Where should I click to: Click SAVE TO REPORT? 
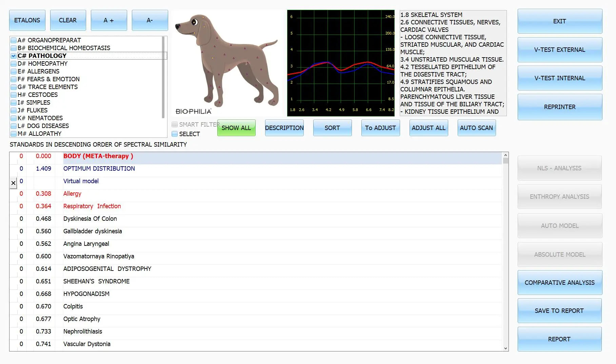tap(559, 311)
